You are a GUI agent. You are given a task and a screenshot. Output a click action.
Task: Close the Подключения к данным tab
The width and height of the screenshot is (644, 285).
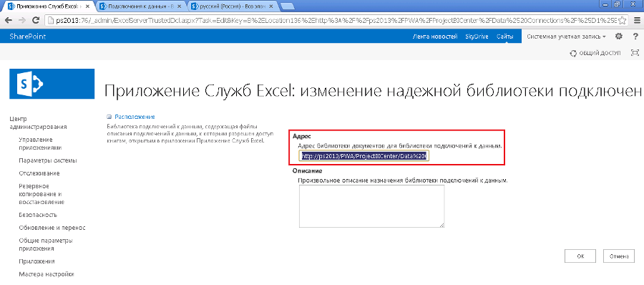click(x=179, y=6)
